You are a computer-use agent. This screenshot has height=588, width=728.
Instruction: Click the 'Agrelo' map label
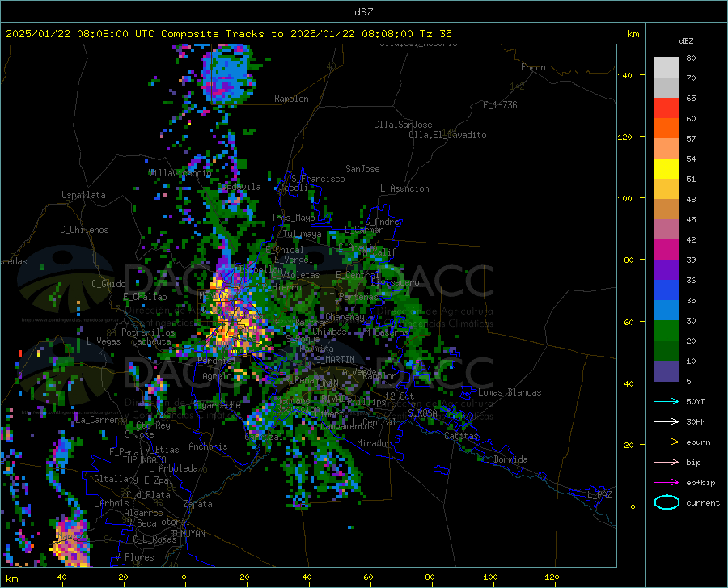pyautogui.click(x=217, y=376)
